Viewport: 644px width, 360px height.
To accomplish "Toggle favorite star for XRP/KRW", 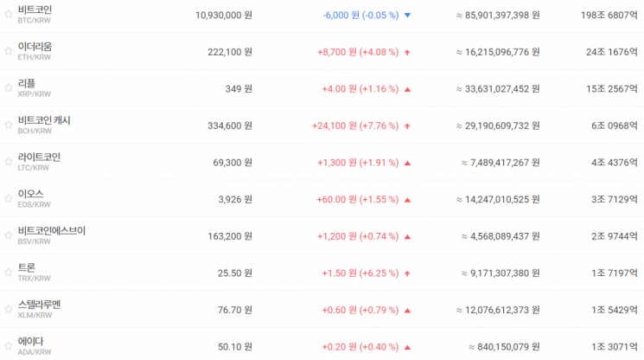I will point(9,88).
